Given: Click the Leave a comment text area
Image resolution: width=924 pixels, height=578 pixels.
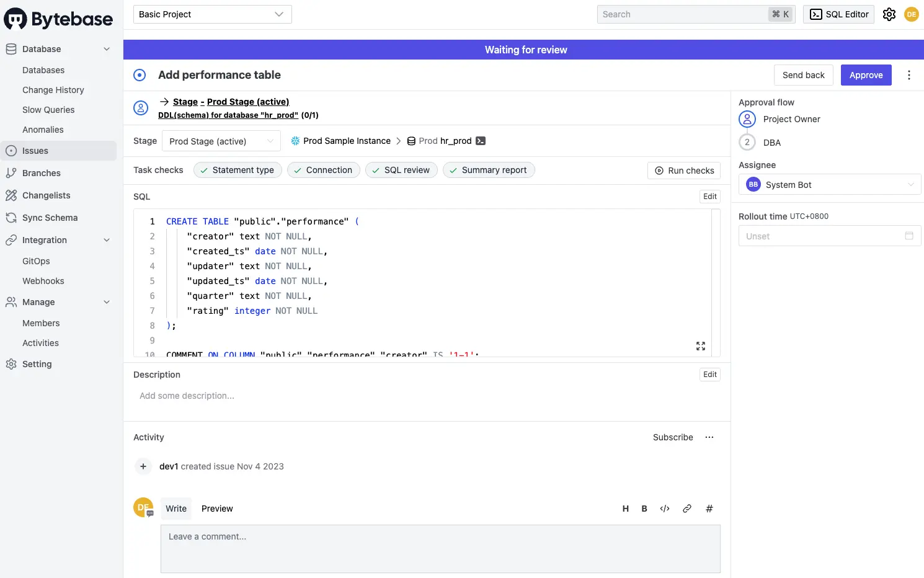Looking at the screenshot, I should [x=440, y=549].
